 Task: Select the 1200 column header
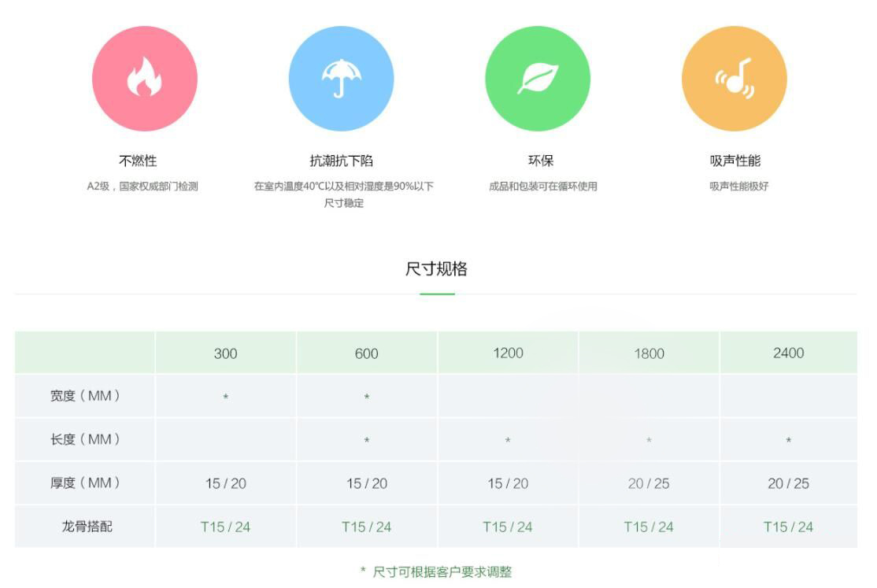point(508,353)
